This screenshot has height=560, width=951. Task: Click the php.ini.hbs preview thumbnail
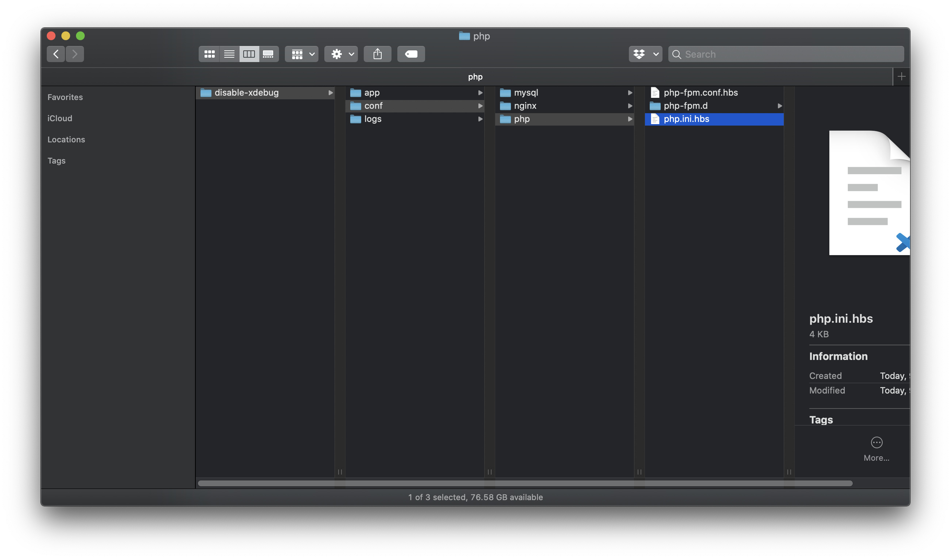[870, 193]
